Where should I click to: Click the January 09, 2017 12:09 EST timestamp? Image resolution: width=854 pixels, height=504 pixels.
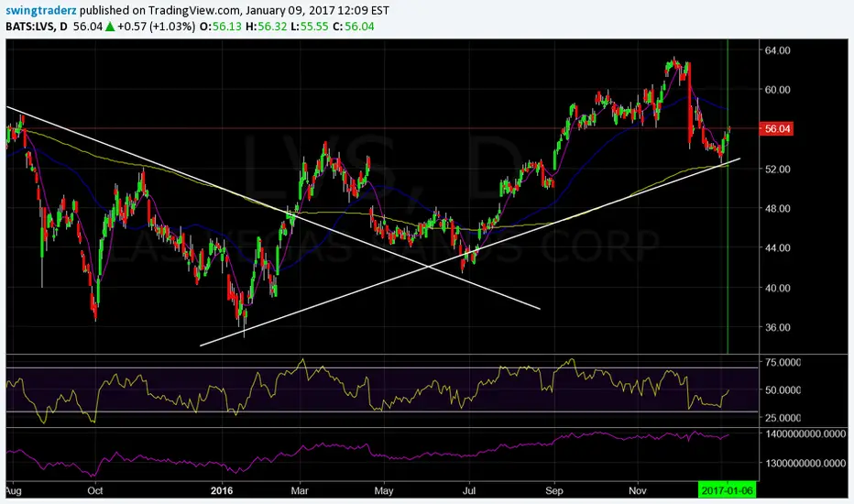coord(318,11)
